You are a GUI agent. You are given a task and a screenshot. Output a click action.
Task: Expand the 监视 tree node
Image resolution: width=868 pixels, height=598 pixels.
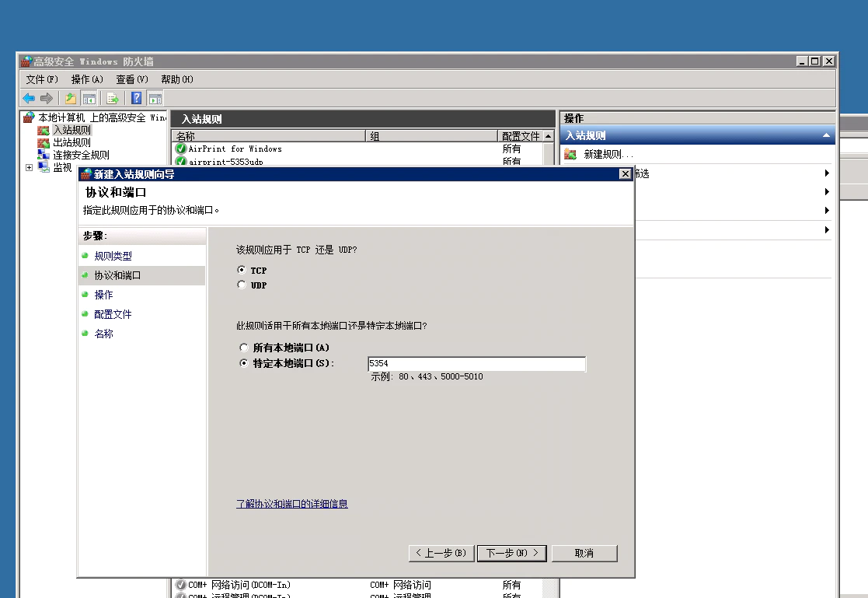(30, 167)
